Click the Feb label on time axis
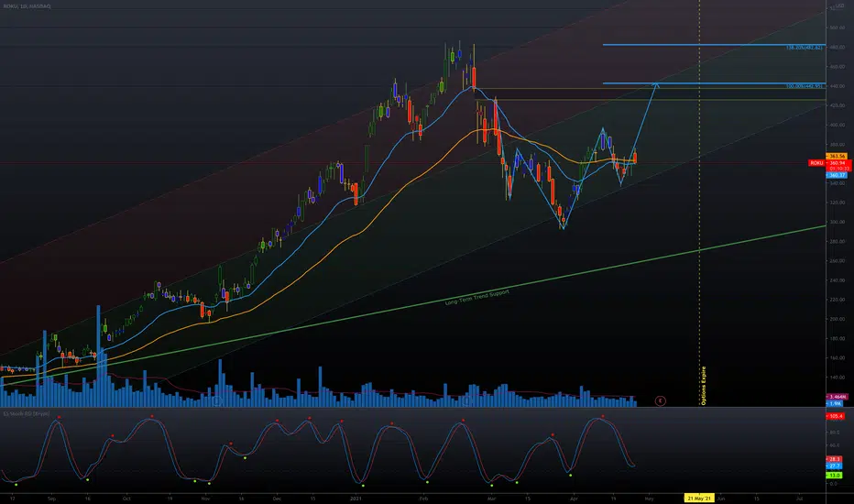The image size is (854, 504). (x=423, y=498)
